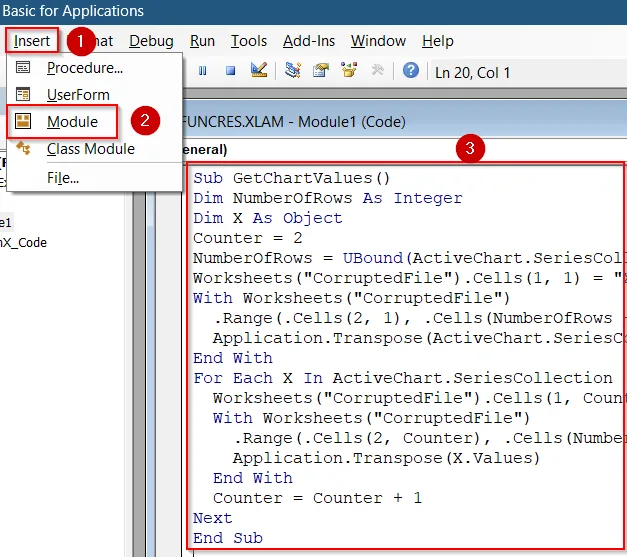The image size is (627, 557).
Task: Open Properties Window toolbar icon
Action: pyautogui.click(x=321, y=70)
